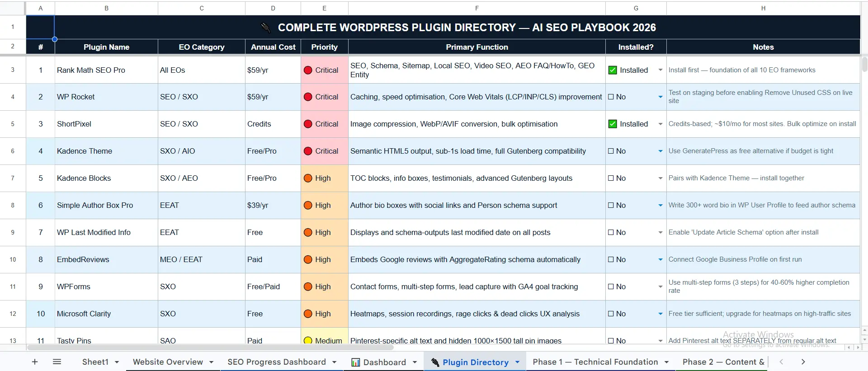Screen dimensions: 868x371
Task: Open the Installed dropdown arrow for Tasty Pins
Action: (x=660, y=340)
